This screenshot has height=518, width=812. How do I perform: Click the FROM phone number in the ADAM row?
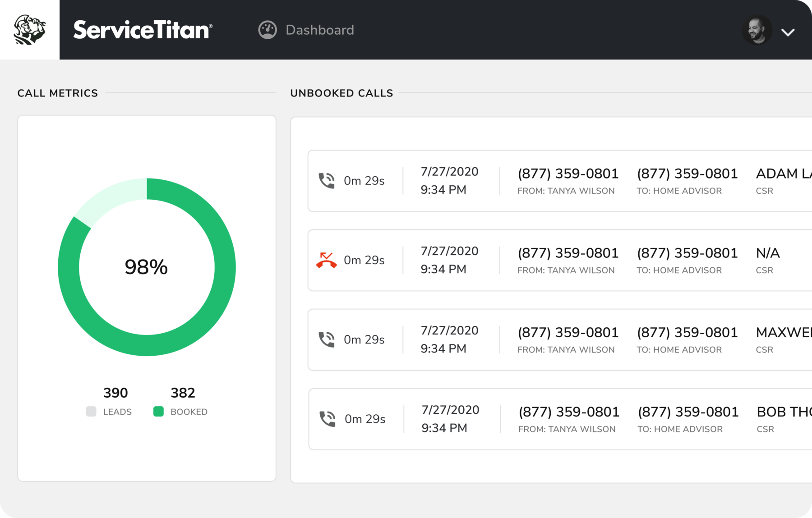pyautogui.click(x=568, y=174)
